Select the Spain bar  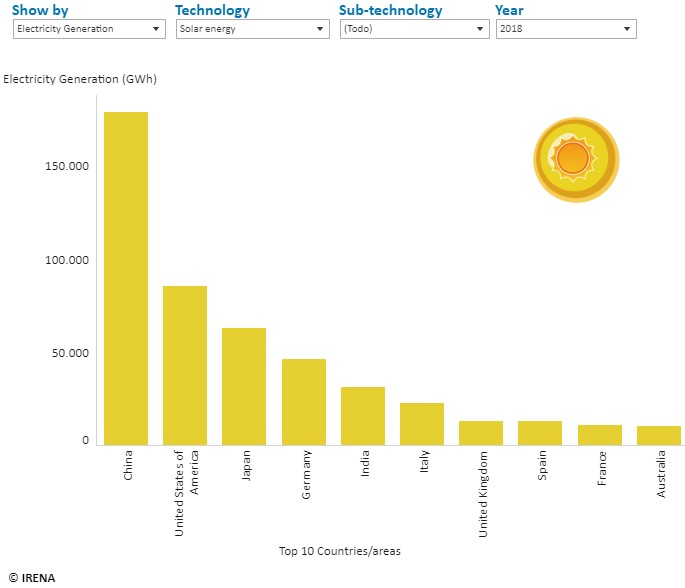tap(540, 433)
